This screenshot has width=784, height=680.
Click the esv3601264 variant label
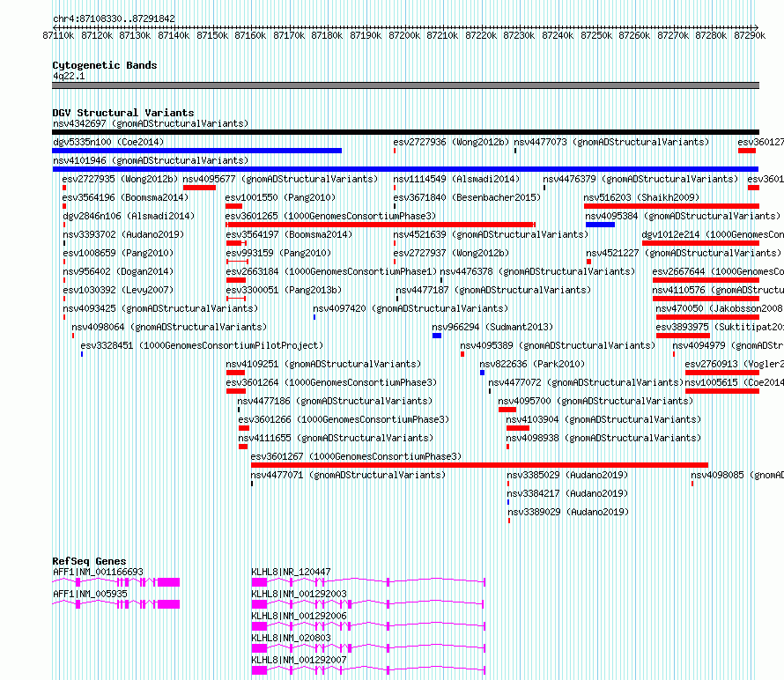(x=331, y=382)
